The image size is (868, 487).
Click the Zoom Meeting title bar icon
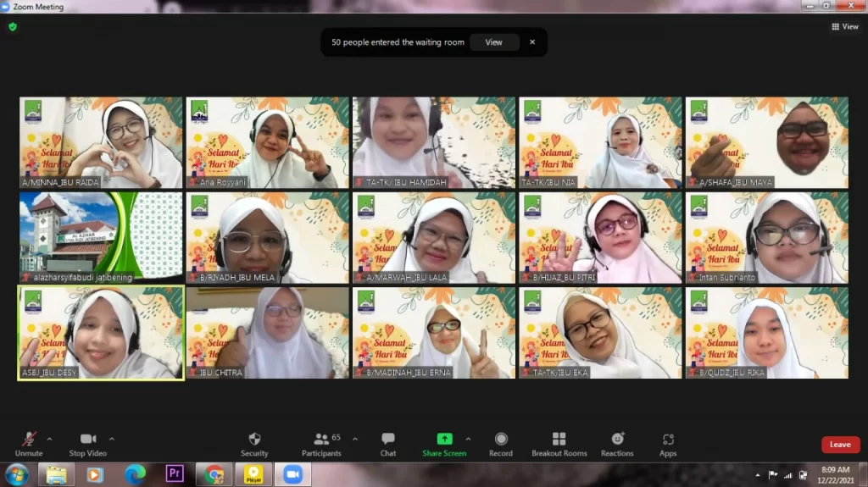pyautogui.click(x=6, y=7)
